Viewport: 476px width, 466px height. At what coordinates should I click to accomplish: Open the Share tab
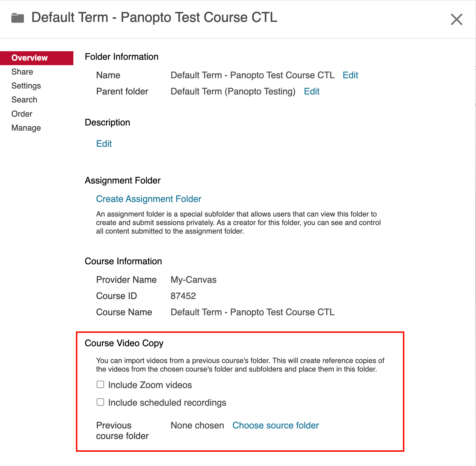(22, 72)
